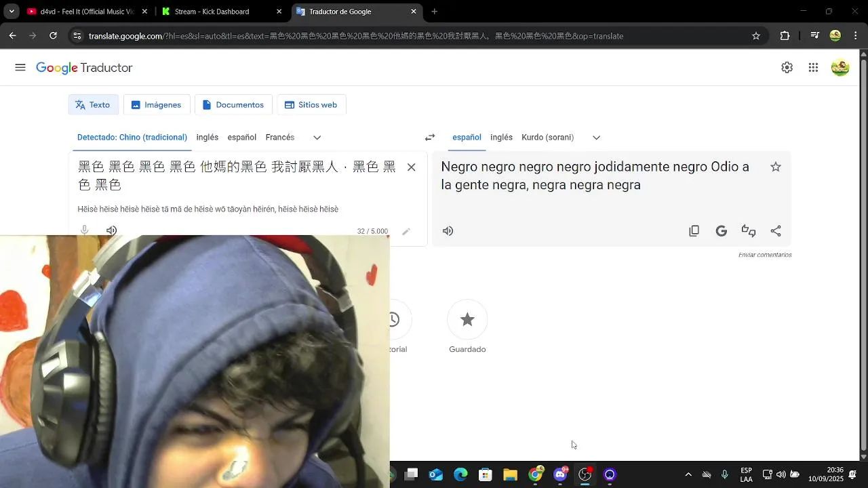Clear the source text with X
868x488 pixels.
[x=411, y=167]
